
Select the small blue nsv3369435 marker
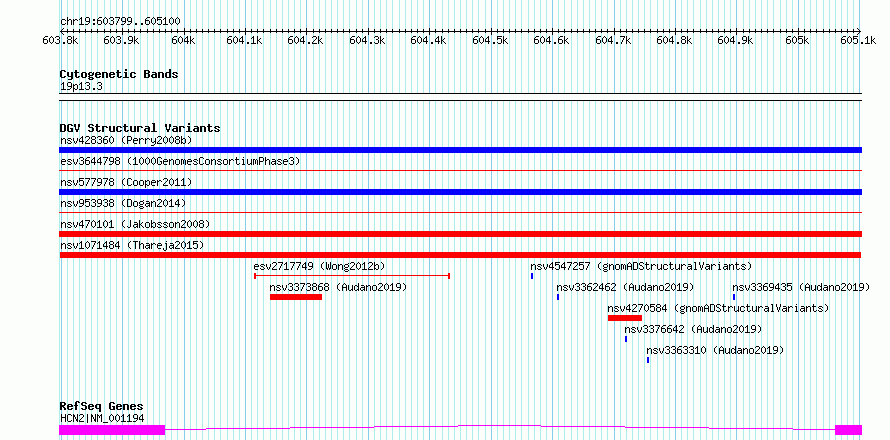pyautogui.click(x=734, y=297)
